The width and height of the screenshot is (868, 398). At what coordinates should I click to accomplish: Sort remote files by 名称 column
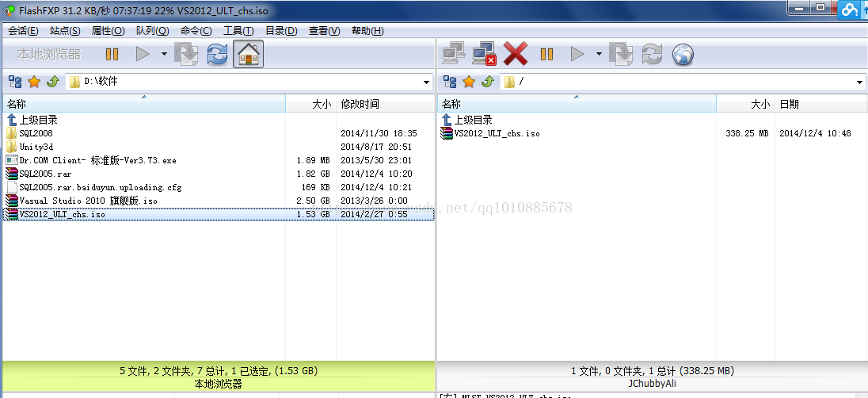pos(577,104)
